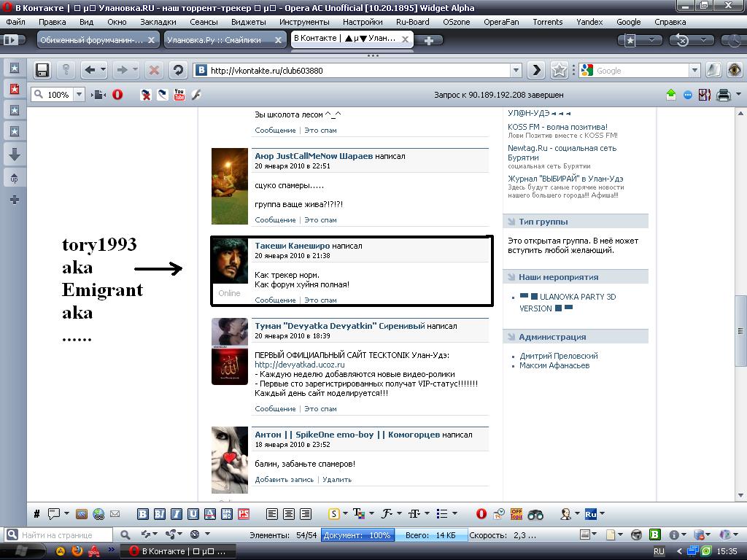Click the Найти на странице search field

[x=66, y=535]
